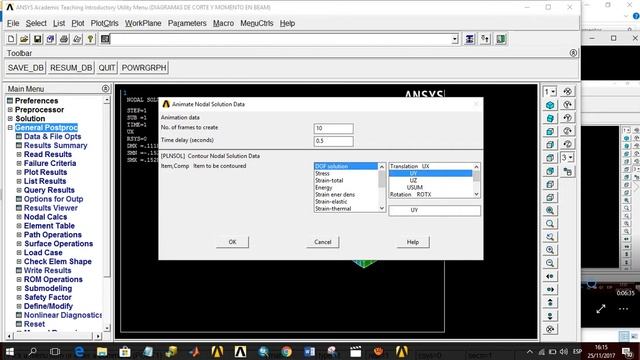Open the PlotCtrls menu

tap(104, 23)
